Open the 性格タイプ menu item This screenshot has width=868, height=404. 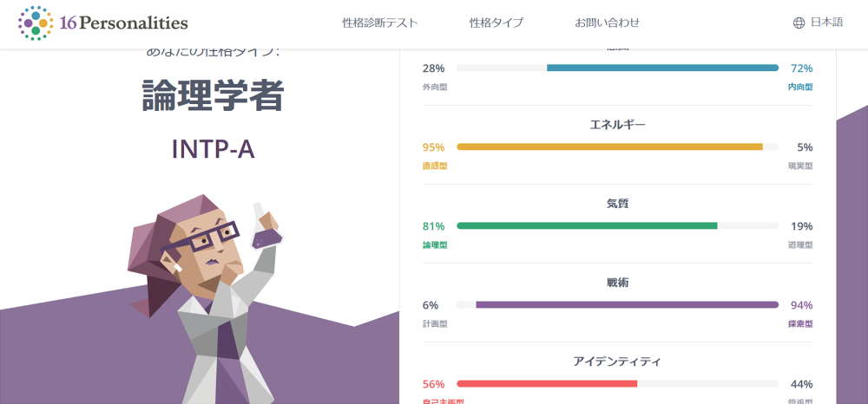pyautogui.click(x=496, y=23)
